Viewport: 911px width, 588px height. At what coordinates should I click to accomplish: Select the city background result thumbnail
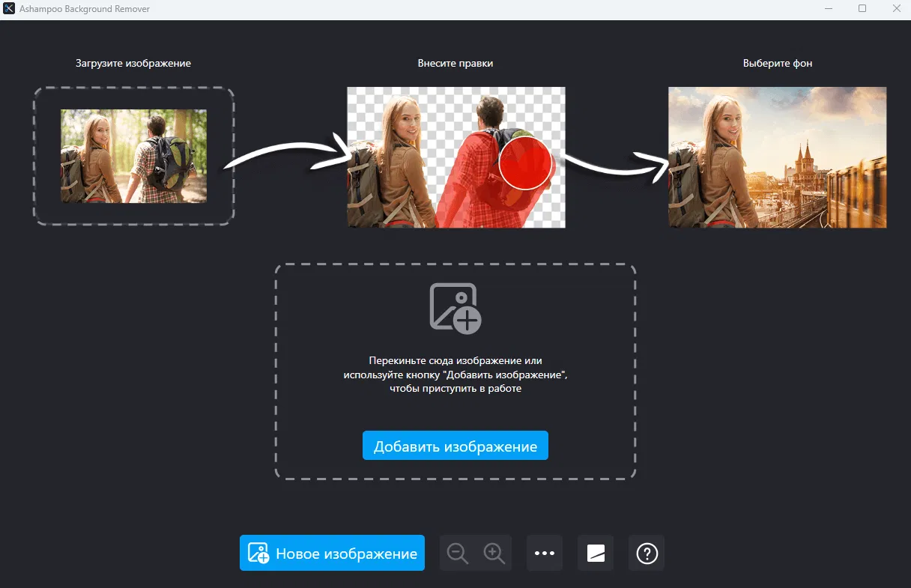click(x=777, y=157)
